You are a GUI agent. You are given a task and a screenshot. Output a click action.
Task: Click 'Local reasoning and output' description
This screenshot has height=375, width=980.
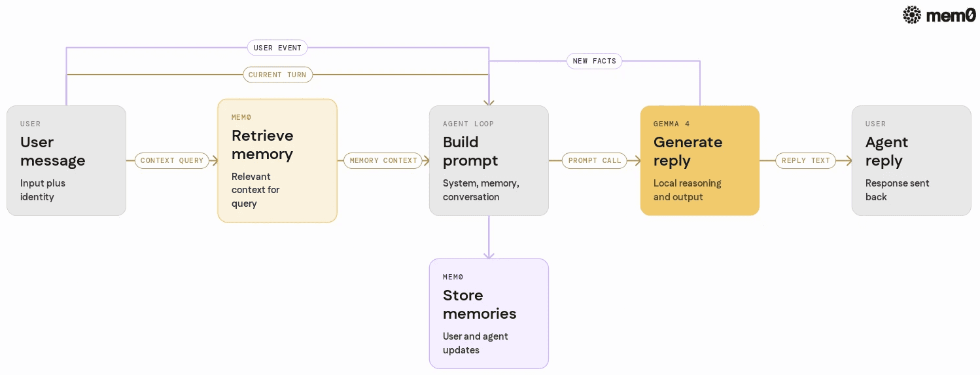687,190
